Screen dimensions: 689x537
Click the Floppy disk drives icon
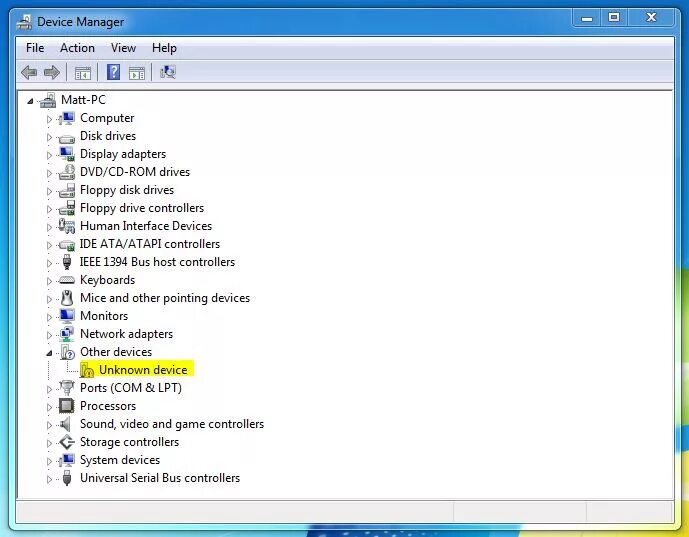(x=67, y=190)
